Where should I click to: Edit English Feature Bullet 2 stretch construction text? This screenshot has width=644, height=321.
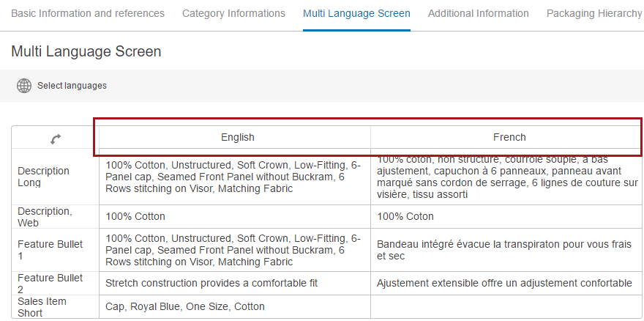[211, 283]
